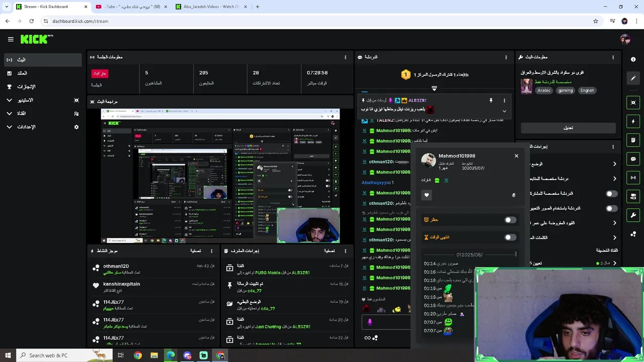Toggle the stream preview widget icon

pyautogui.click(x=633, y=103)
